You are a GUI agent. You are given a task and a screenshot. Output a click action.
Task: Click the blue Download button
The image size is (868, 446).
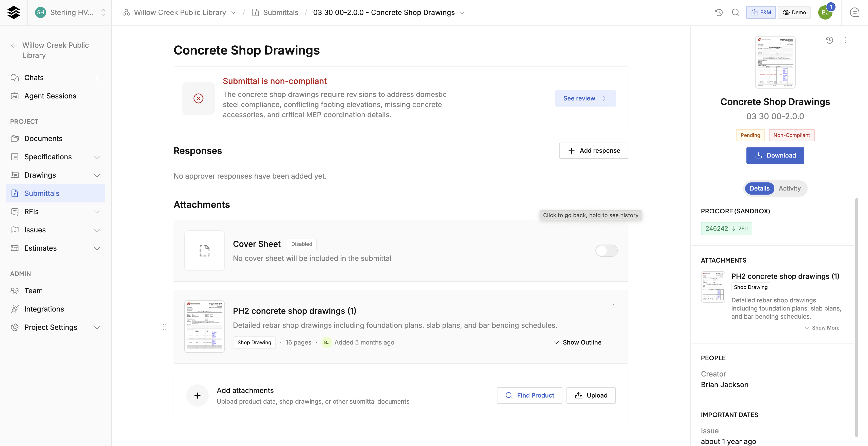pyautogui.click(x=775, y=155)
